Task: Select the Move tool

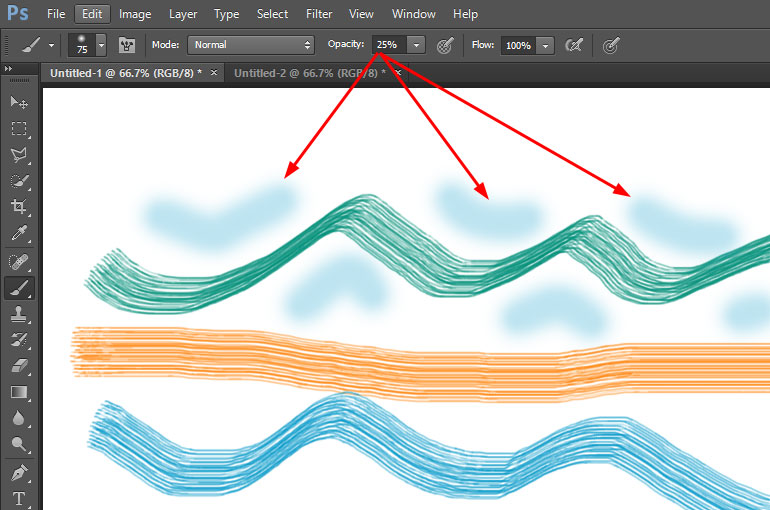Action: pyautogui.click(x=19, y=103)
